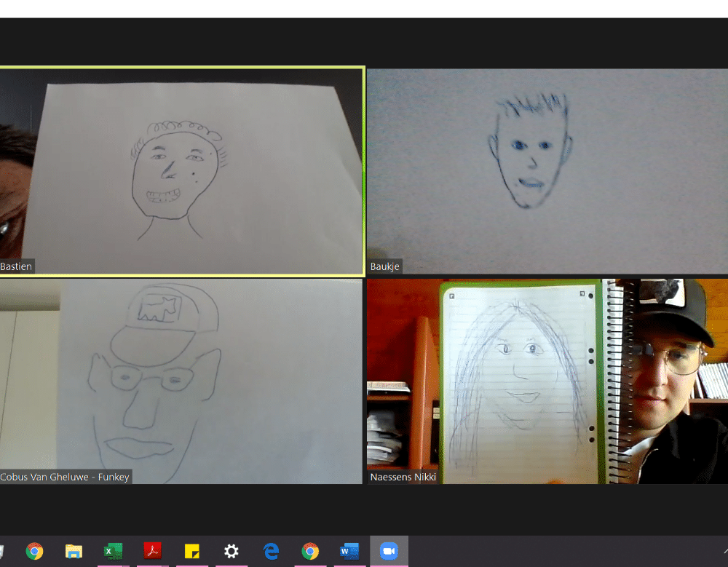Select Bastien's video tile
The image size is (728, 567).
tap(182, 171)
